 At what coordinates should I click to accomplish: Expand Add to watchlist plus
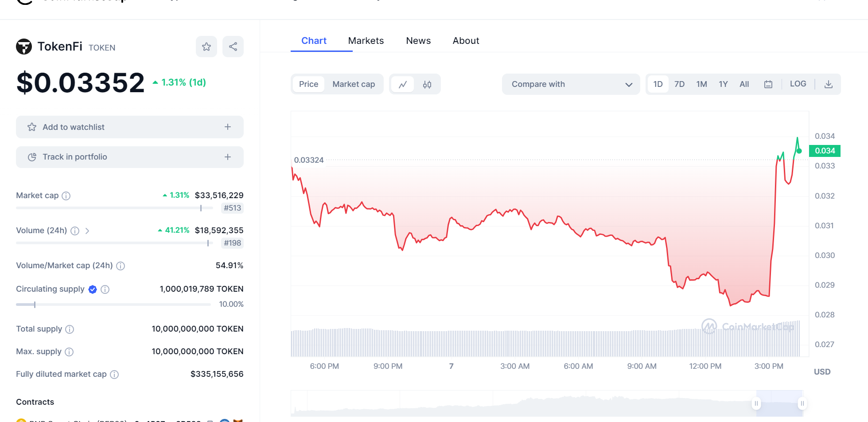[x=228, y=127]
